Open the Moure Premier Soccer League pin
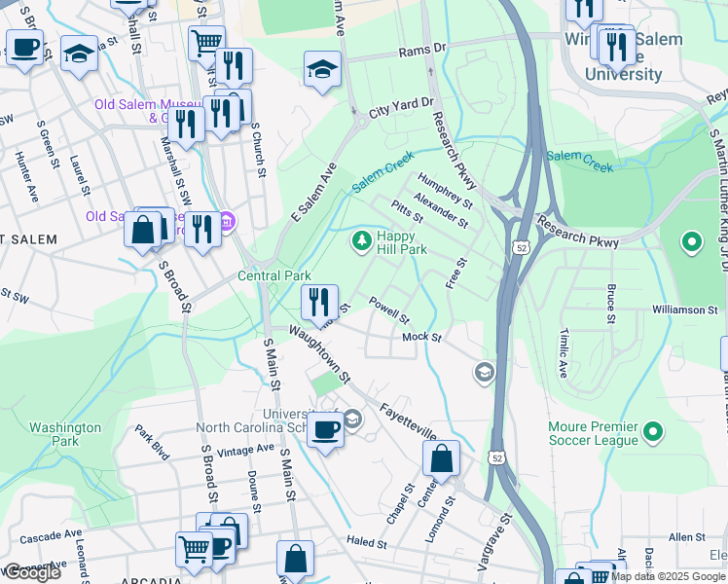Viewport: 728px width, 584px height. pos(653,433)
